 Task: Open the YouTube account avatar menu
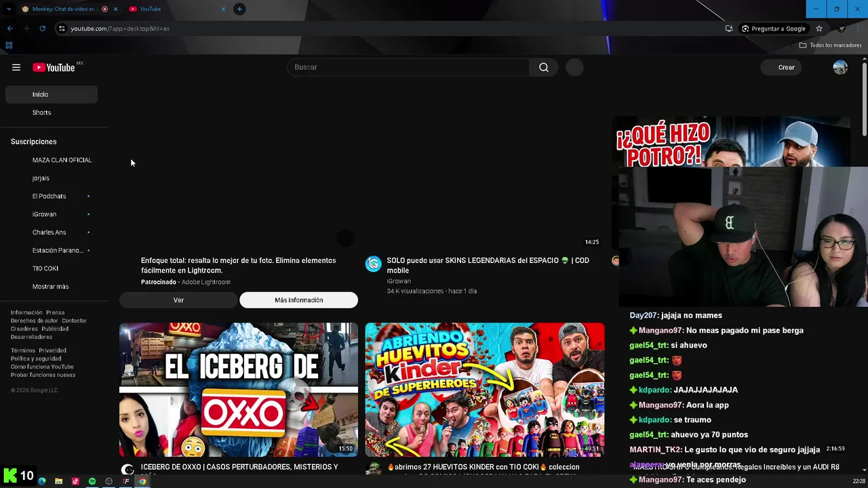pyautogui.click(x=840, y=67)
